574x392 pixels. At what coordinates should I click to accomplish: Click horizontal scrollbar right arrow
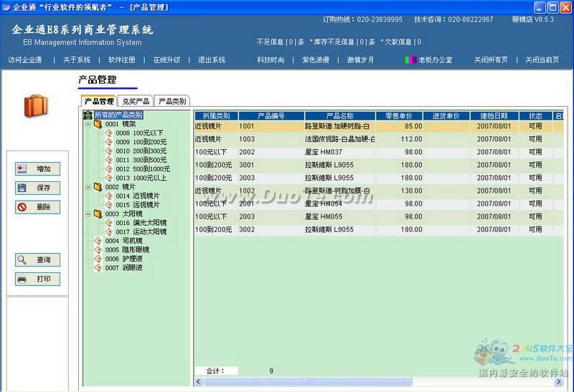click(559, 382)
